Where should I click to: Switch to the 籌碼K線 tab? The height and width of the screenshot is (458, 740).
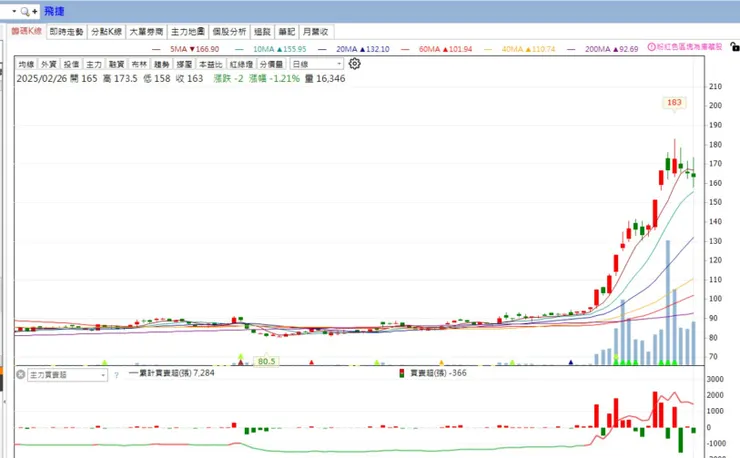[x=27, y=31]
